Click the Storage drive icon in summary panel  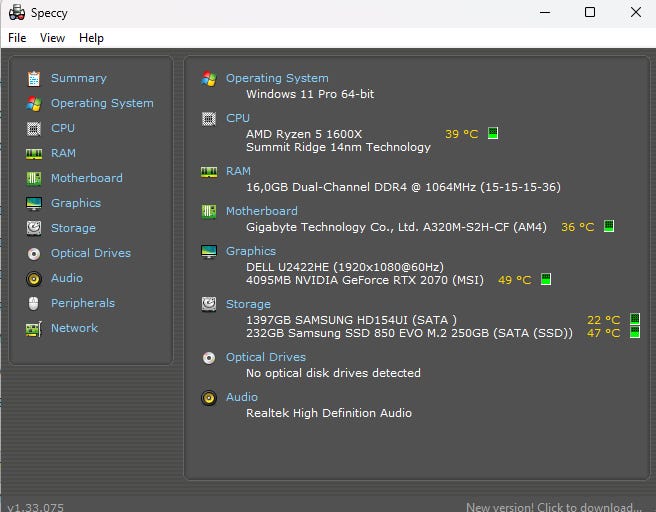pos(209,305)
